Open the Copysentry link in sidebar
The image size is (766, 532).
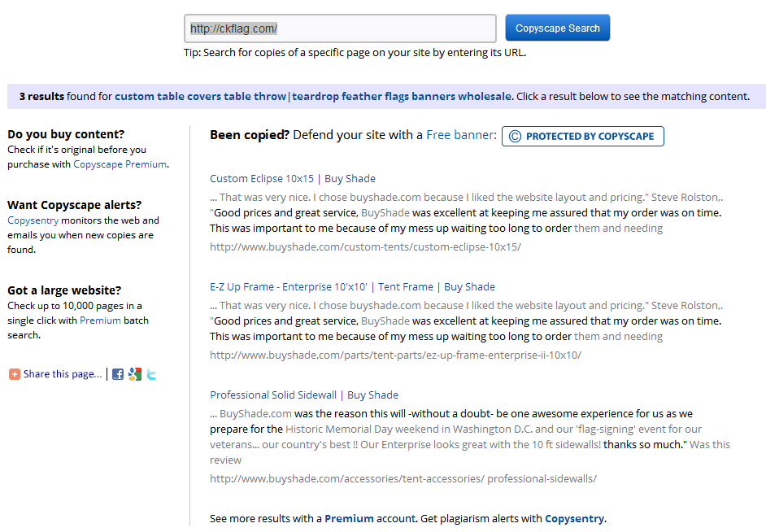point(33,220)
